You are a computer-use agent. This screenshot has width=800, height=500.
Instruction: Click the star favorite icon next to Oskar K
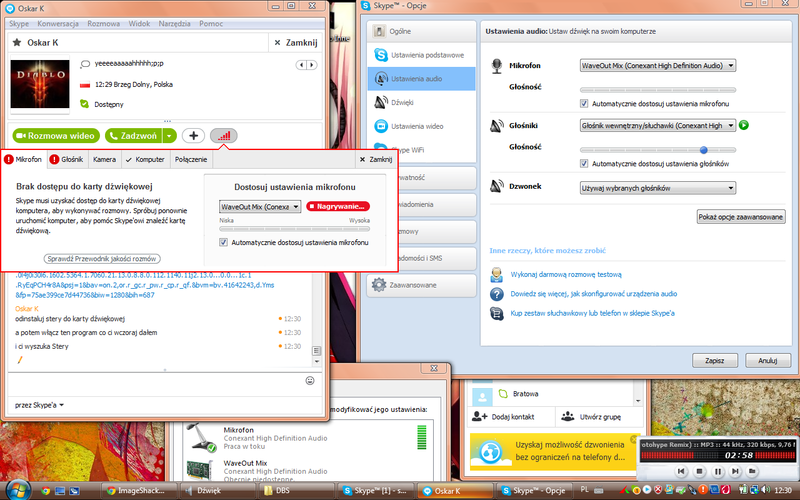pos(17,42)
